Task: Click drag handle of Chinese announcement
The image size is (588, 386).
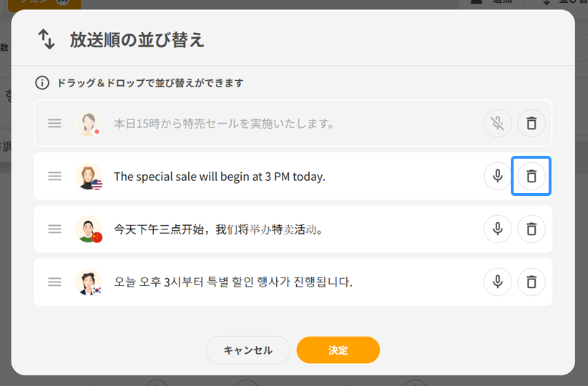Action: tap(55, 229)
